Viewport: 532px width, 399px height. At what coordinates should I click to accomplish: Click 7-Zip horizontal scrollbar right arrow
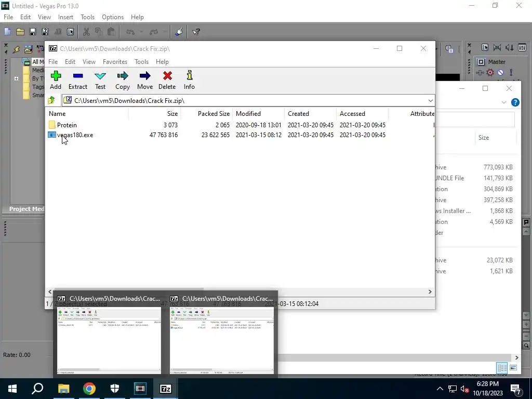(430, 292)
